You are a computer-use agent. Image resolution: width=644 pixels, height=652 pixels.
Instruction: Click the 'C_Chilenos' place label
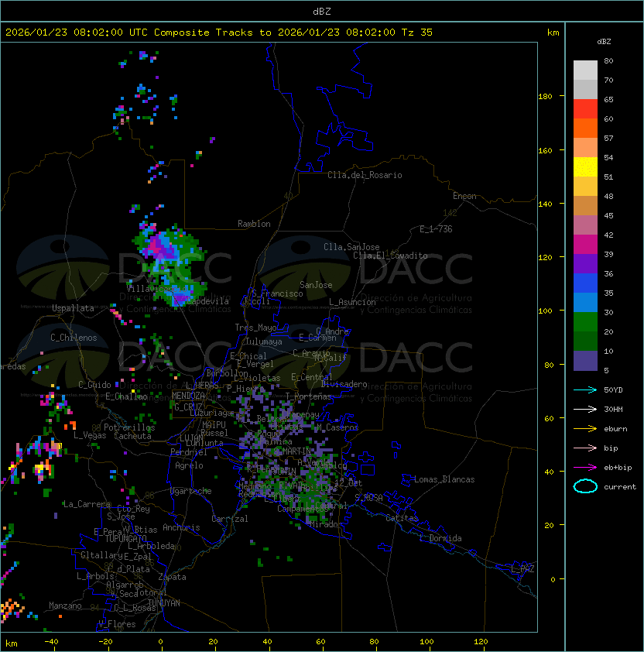(74, 338)
